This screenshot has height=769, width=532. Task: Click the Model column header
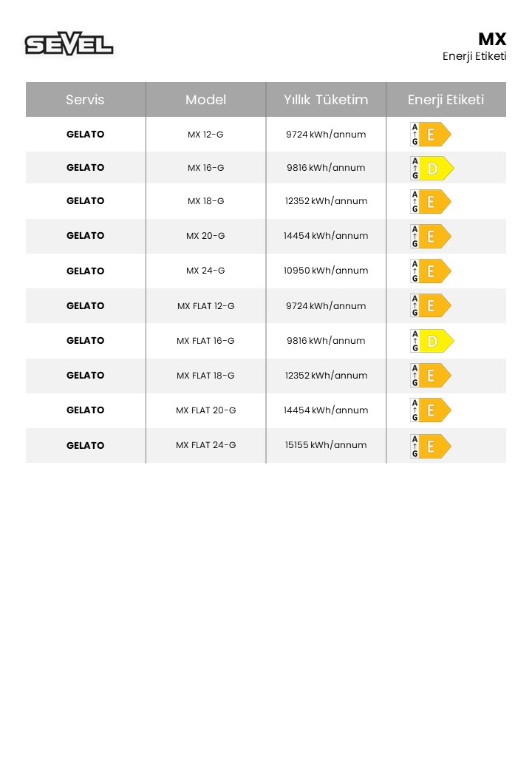coord(205,100)
